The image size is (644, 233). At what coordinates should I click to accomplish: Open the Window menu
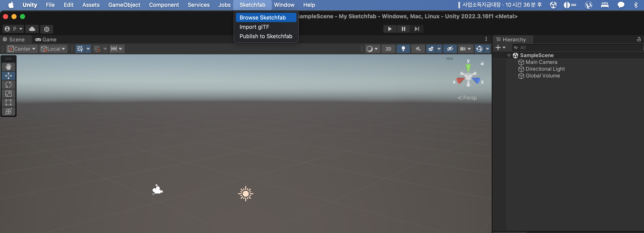[x=284, y=5]
